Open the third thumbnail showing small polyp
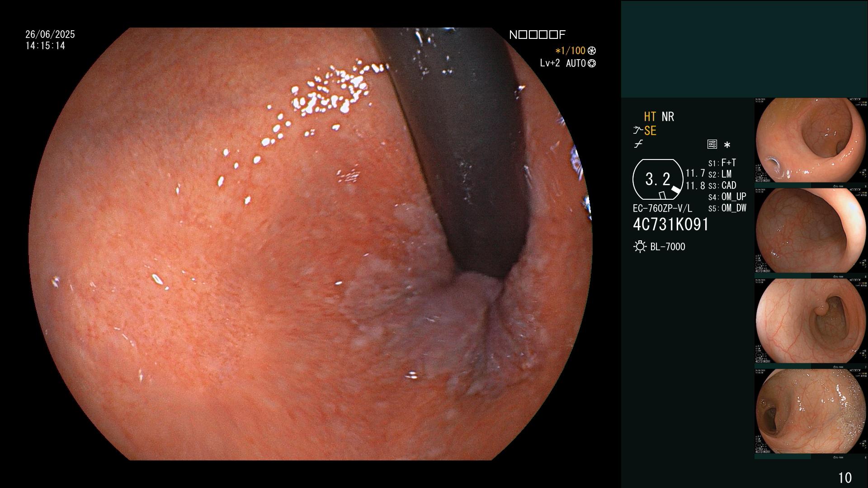The width and height of the screenshot is (868, 488). click(811, 321)
